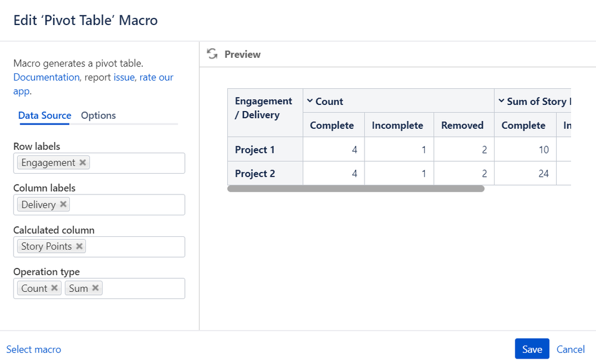Remove the Delivery tag from Column labels
This screenshot has width=596, height=364.
click(x=63, y=204)
